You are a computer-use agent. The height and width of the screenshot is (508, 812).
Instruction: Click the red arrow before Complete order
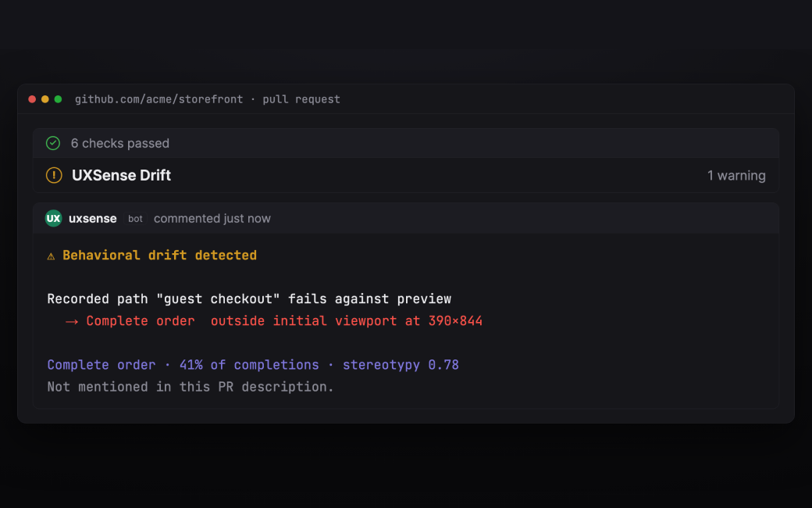(x=72, y=321)
